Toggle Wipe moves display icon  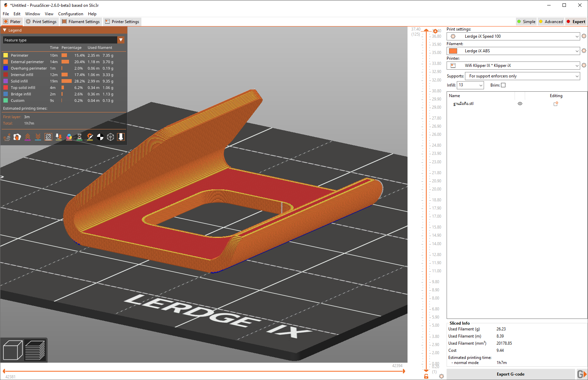coord(17,137)
